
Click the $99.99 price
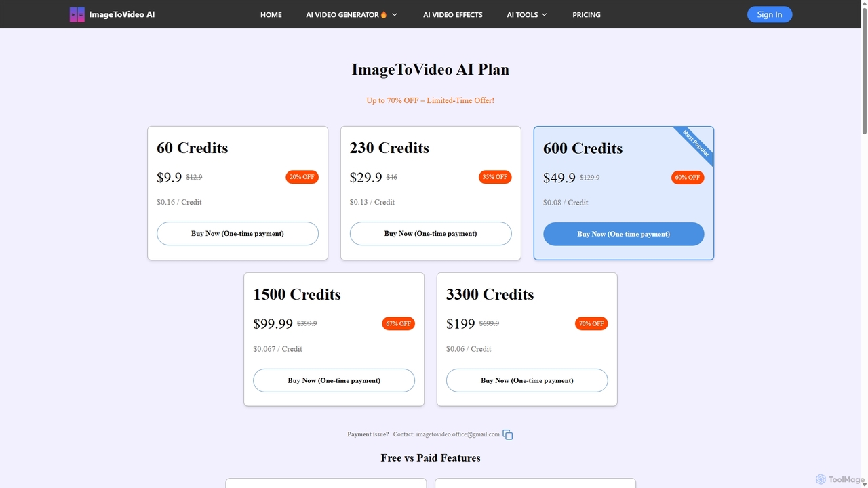(273, 324)
